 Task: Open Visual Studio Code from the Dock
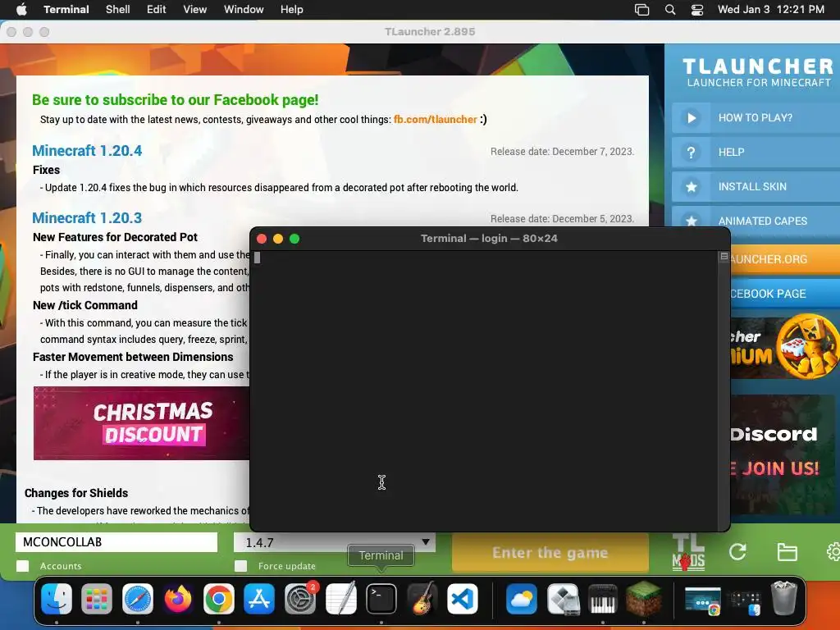[463, 598]
